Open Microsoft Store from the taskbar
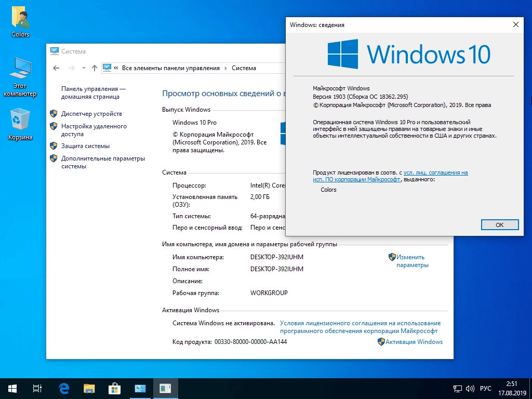Image resolution: width=532 pixels, height=399 pixels. click(x=114, y=389)
